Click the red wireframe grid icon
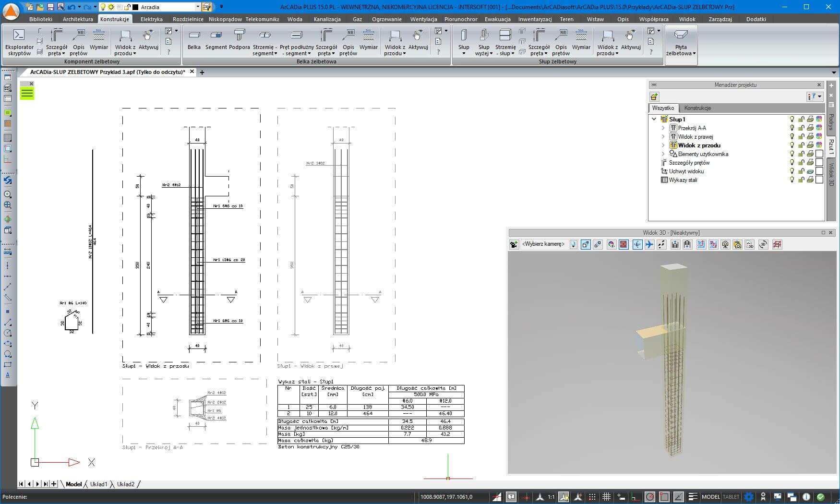The width and height of the screenshot is (840, 504). pos(777,244)
